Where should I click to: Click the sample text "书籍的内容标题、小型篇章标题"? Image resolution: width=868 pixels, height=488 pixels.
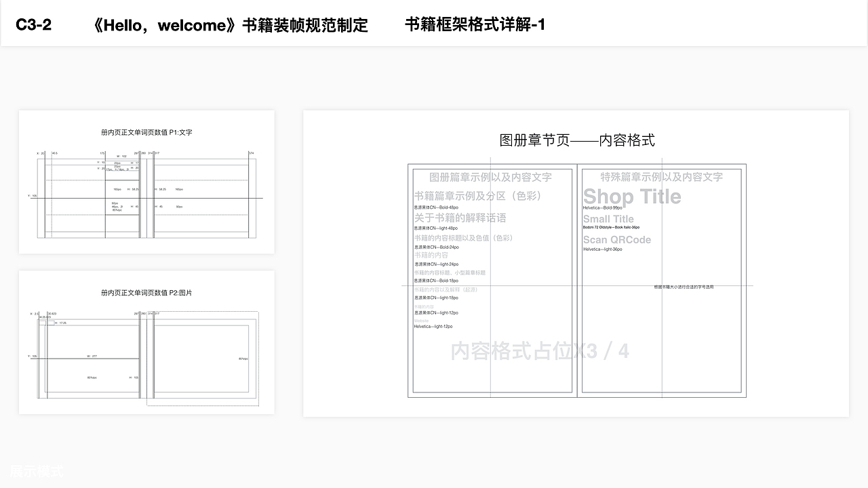coord(450,272)
